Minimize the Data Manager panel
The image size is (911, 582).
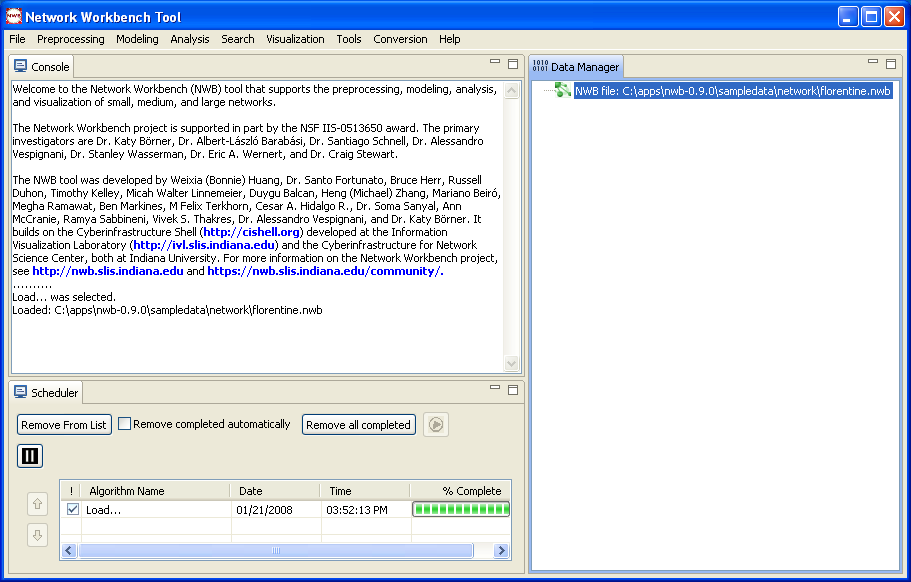(x=873, y=61)
